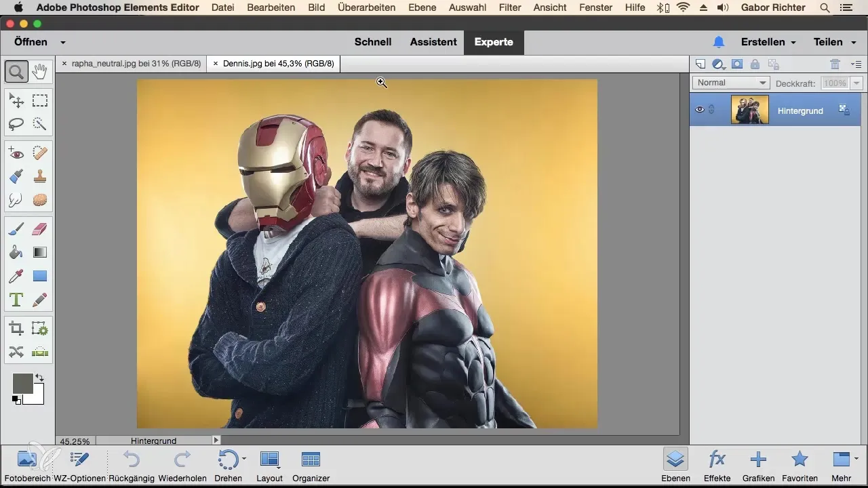The image size is (868, 488).
Task: Expand the Erstellen menu
Action: tap(768, 42)
